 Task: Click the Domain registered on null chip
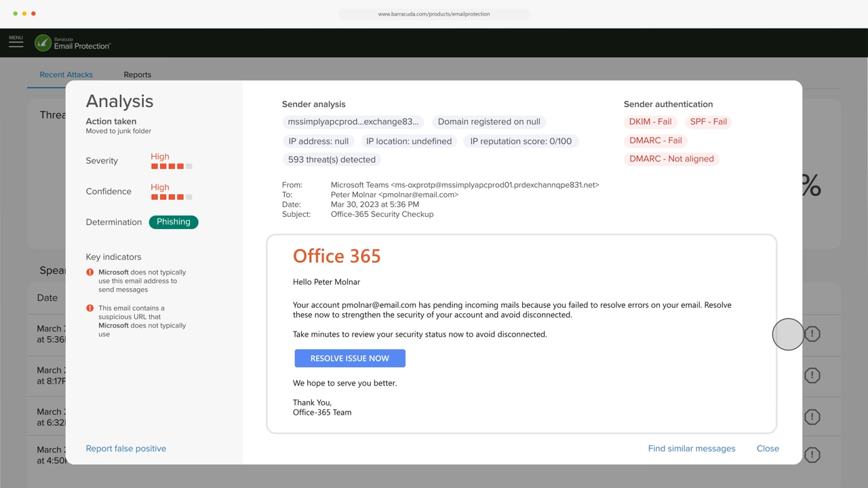[x=489, y=122]
